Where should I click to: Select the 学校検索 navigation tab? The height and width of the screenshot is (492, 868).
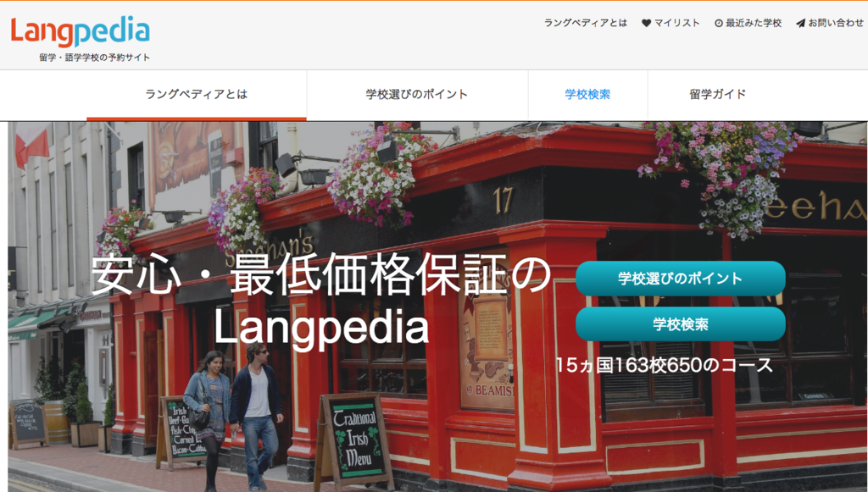click(587, 95)
